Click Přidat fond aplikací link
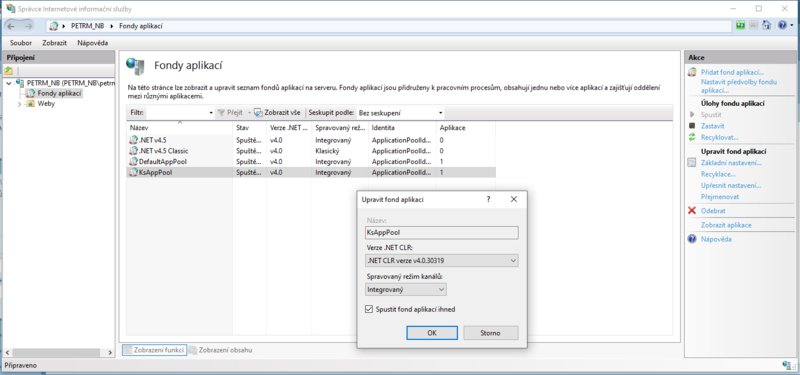Screen dimensions: 800x375 732,72
